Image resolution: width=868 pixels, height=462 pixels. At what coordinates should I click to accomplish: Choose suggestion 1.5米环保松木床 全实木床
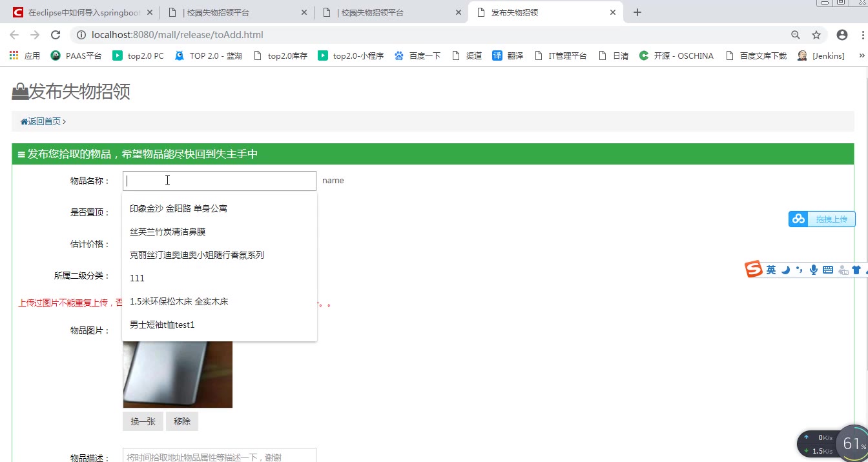click(220, 301)
